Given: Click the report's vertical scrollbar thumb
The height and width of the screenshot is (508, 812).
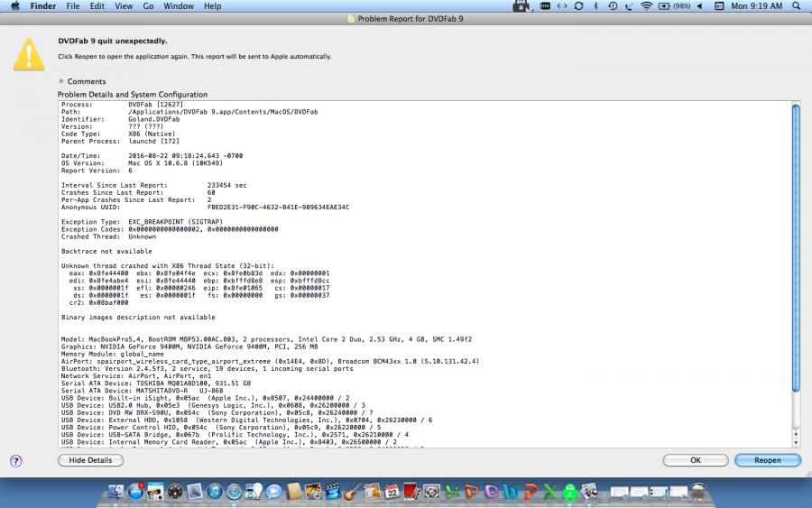Looking at the screenshot, I should [796, 248].
